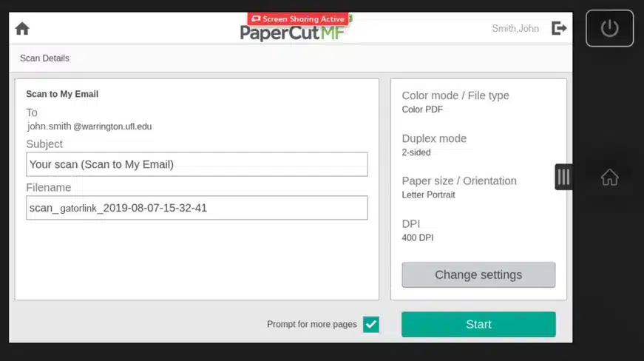Click the PaperCut MF logo
Viewport: 644px width, 361px height.
coord(292,33)
